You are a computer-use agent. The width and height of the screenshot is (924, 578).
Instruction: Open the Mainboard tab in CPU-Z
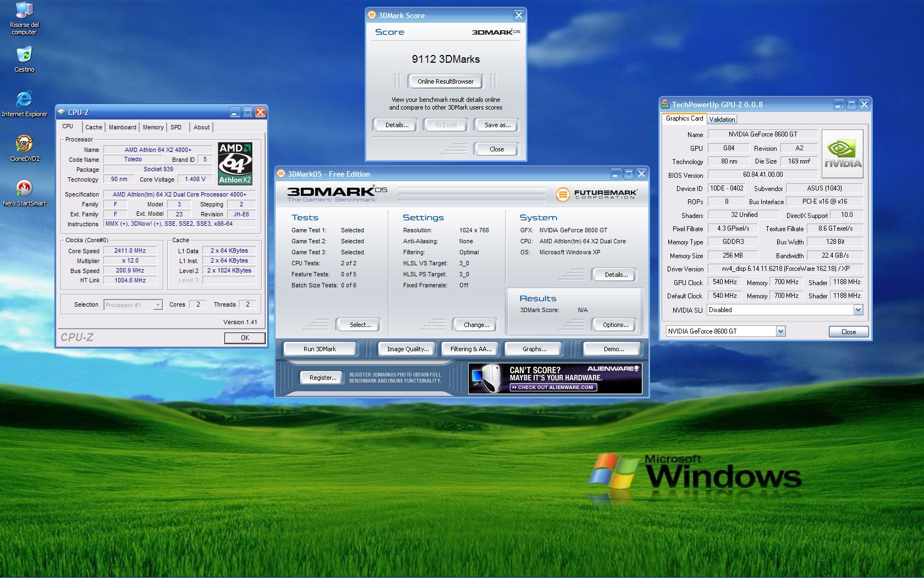coord(122,127)
